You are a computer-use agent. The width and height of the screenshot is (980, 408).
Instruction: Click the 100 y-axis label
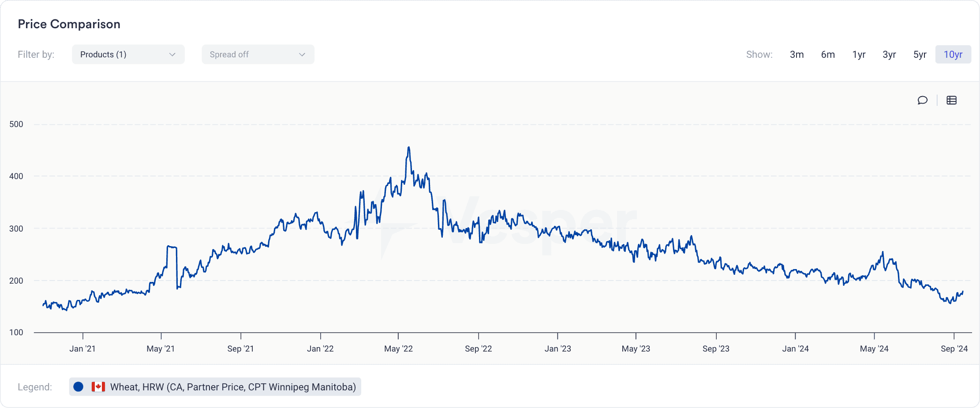[x=16, y=332]
